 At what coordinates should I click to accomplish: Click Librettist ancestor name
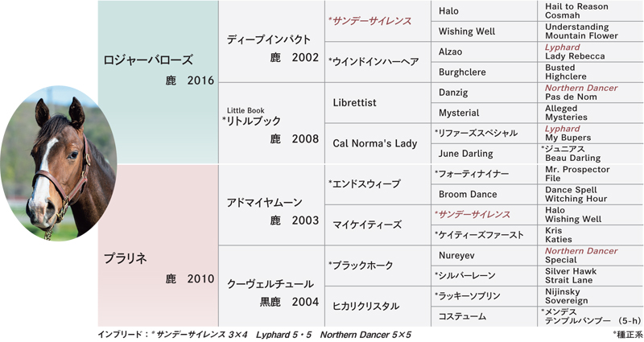354,103
